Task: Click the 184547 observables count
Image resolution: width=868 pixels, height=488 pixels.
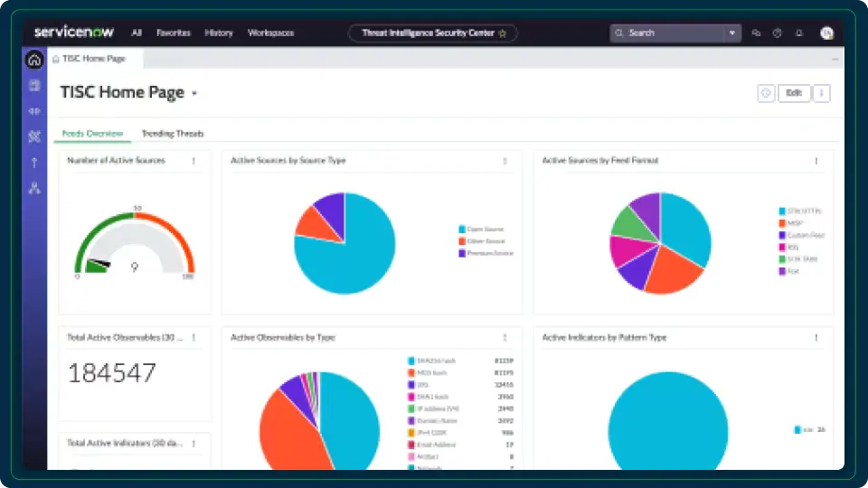Action: tap(112, 373)
